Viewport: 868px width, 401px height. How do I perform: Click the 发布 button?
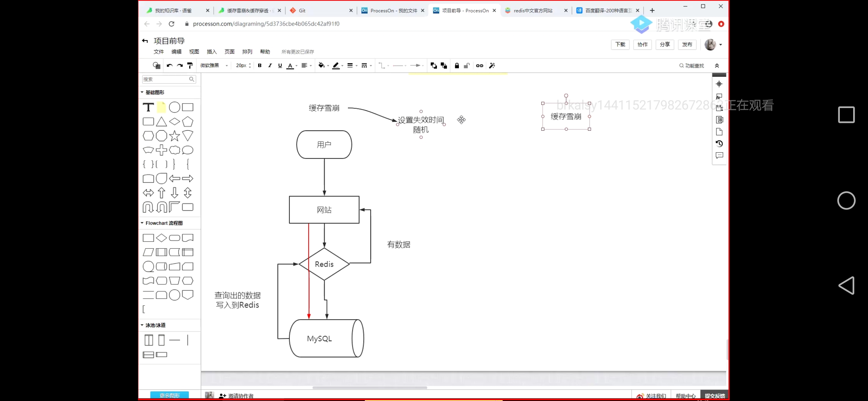pos(687,45)
